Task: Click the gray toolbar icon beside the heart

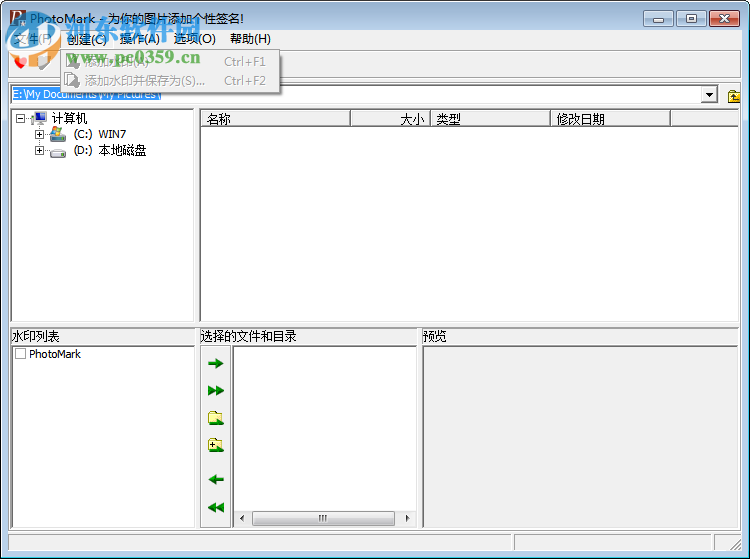Action: click(x=44, y=62)
